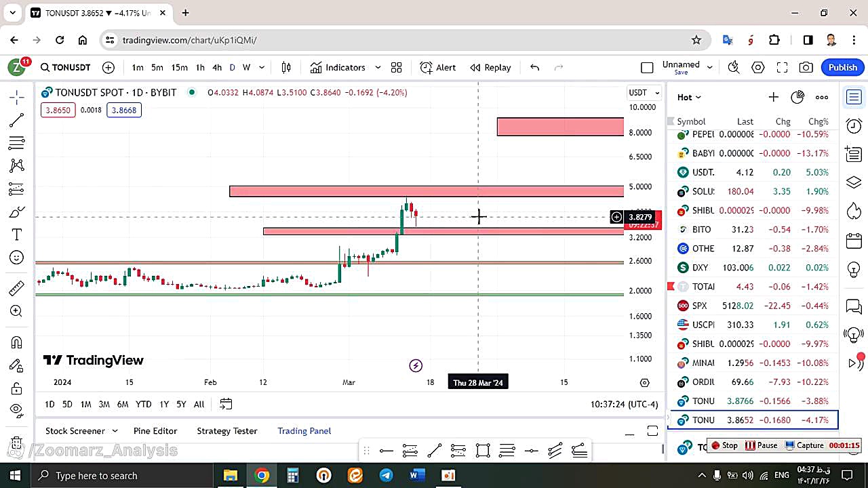Toggle magnet mode
Viewport: 868px width, 488px height.
click(17, 342)
